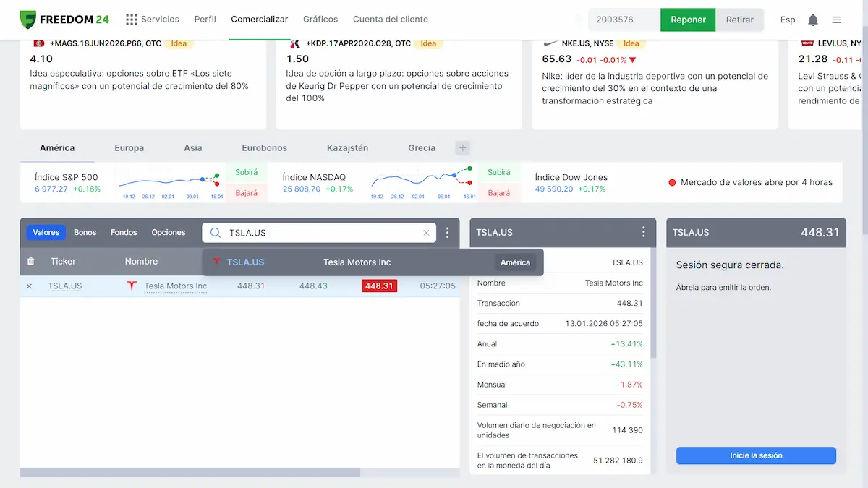Switch to the Opciones filter
Image resolution: width=868 pixels, height=488 pixels.
[x=169, y=233]
